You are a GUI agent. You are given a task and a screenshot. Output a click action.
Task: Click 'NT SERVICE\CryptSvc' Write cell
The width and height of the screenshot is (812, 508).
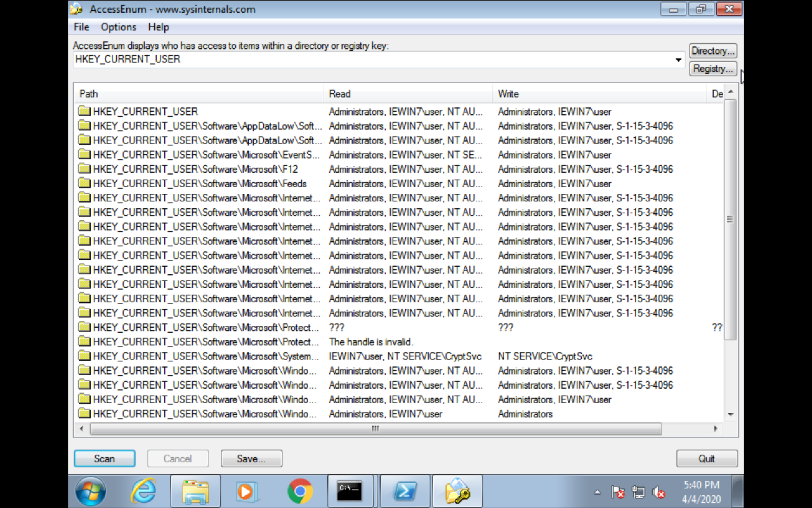pyautogui.click(x=545, y=356)
